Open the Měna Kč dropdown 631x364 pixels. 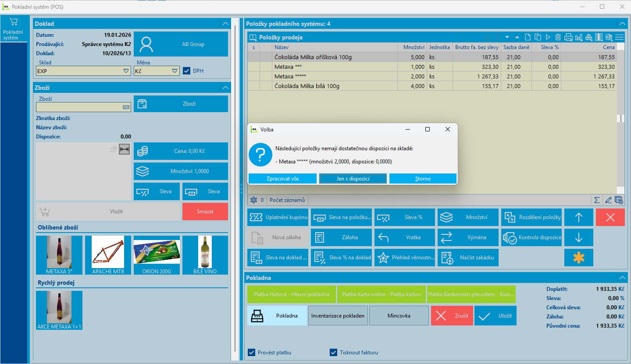point(175,71)
